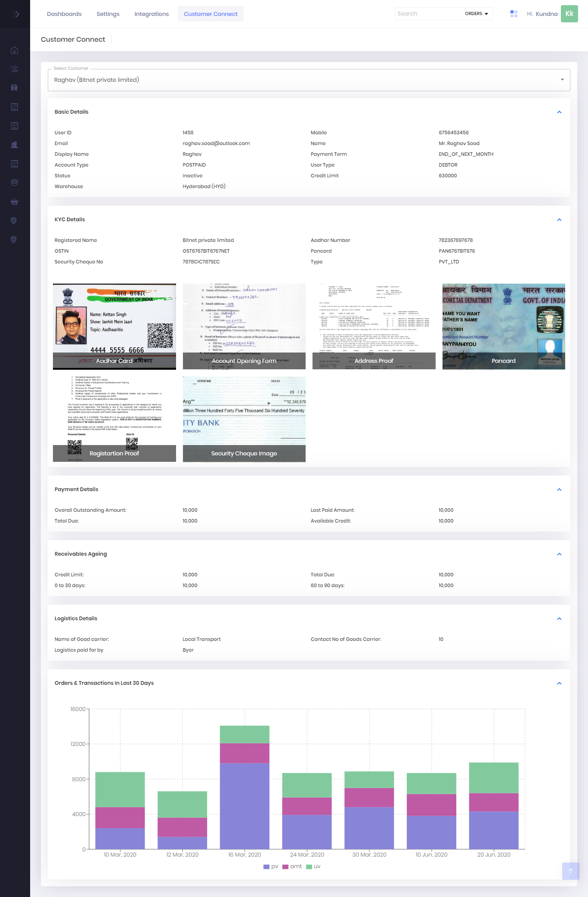The image size is (588, 897).
Task: Click the User ID value 1458
Action: click(x=188, y=133)
